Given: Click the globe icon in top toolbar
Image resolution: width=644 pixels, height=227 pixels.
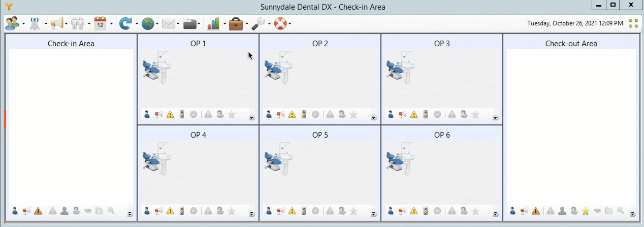Looking at the screenshot, I should click(148, 23).
